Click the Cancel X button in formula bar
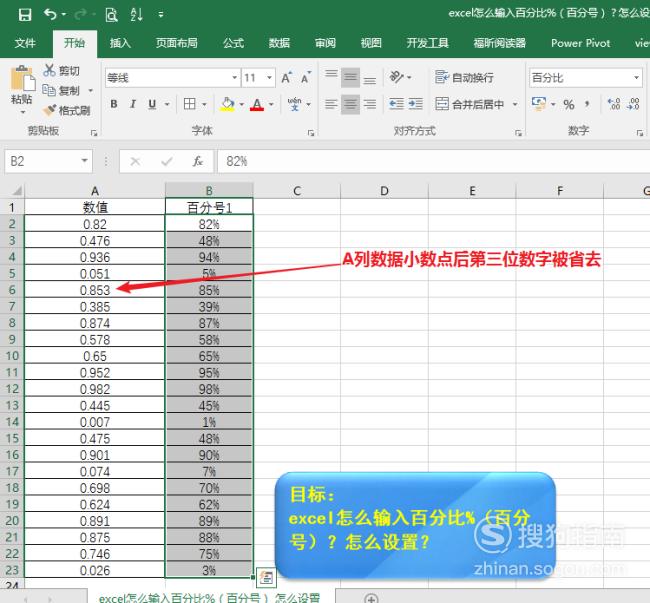 coord(135,161)
